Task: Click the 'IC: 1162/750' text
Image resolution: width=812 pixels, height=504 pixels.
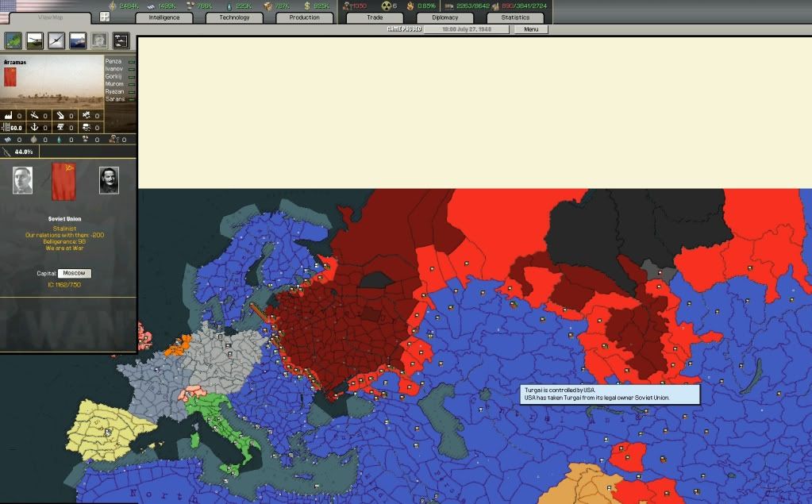Action: (65, 285)
